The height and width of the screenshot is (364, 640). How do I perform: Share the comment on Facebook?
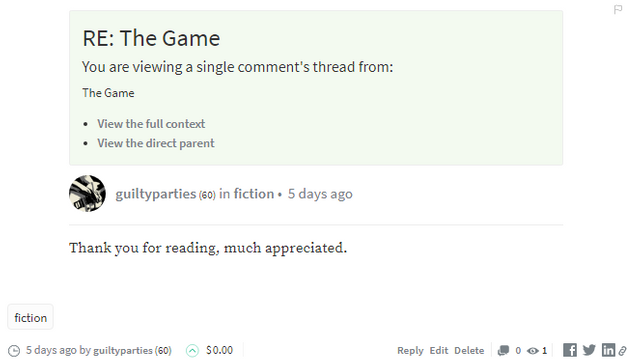pos(570,350)
